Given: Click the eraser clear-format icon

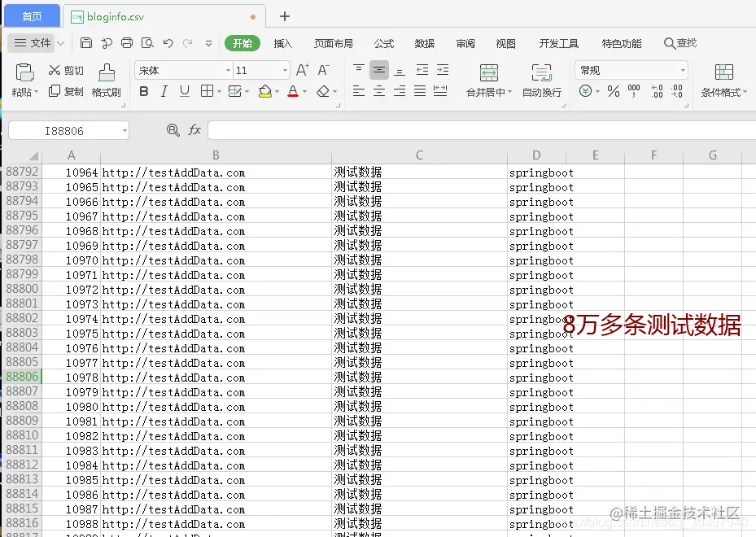Looking at the screenshot, I should 322,91.
